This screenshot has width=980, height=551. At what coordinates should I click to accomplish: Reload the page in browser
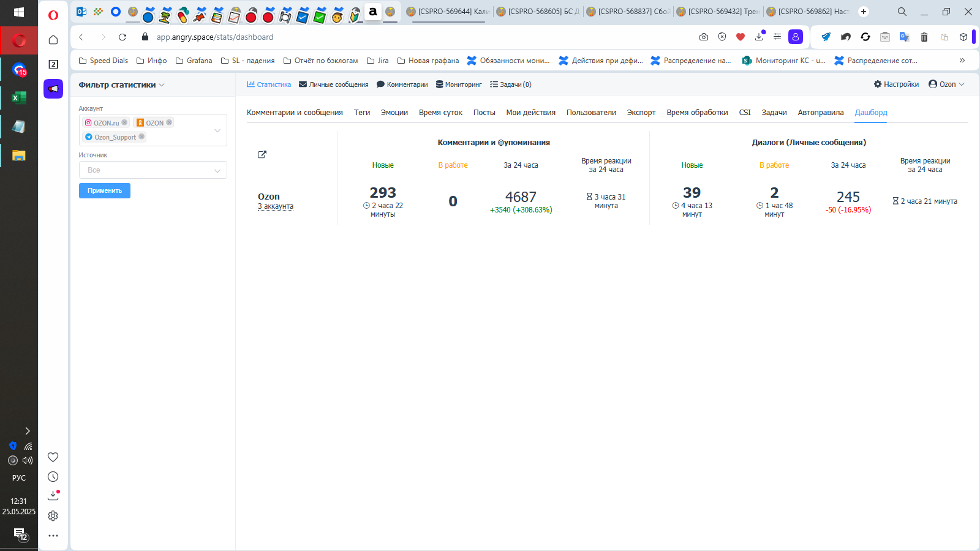(123, 37)
